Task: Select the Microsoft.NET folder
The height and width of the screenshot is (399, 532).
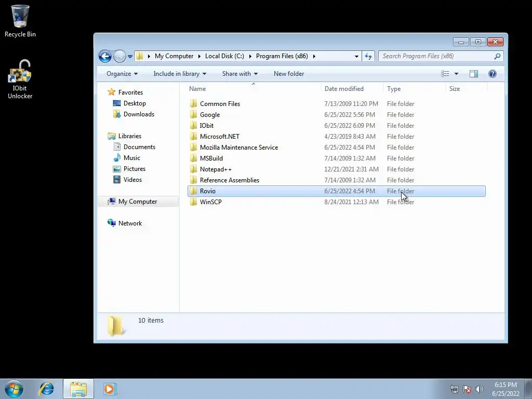Action: [x=336, y=137]
